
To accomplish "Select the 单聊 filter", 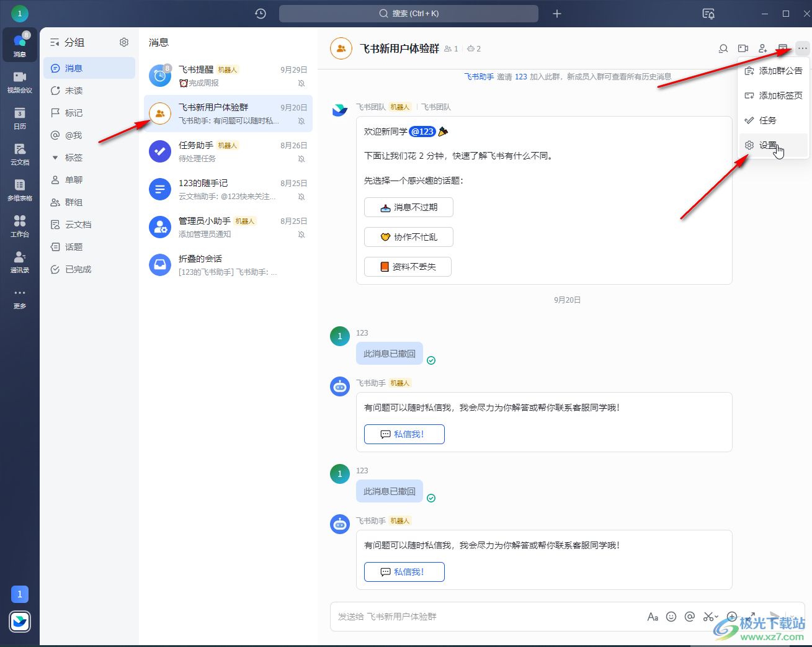I will (89, 180).
